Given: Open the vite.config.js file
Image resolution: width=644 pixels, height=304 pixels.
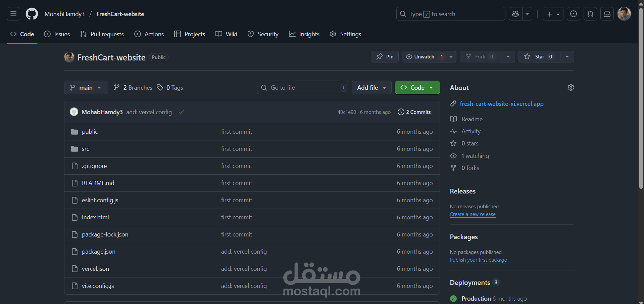Looking at the screenshot, I should point(98,286).
